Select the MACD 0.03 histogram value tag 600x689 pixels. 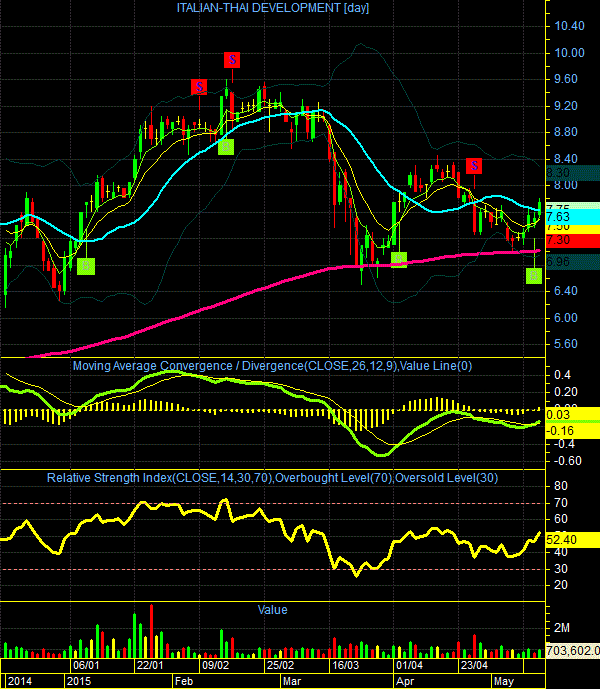tap(573, 414)
